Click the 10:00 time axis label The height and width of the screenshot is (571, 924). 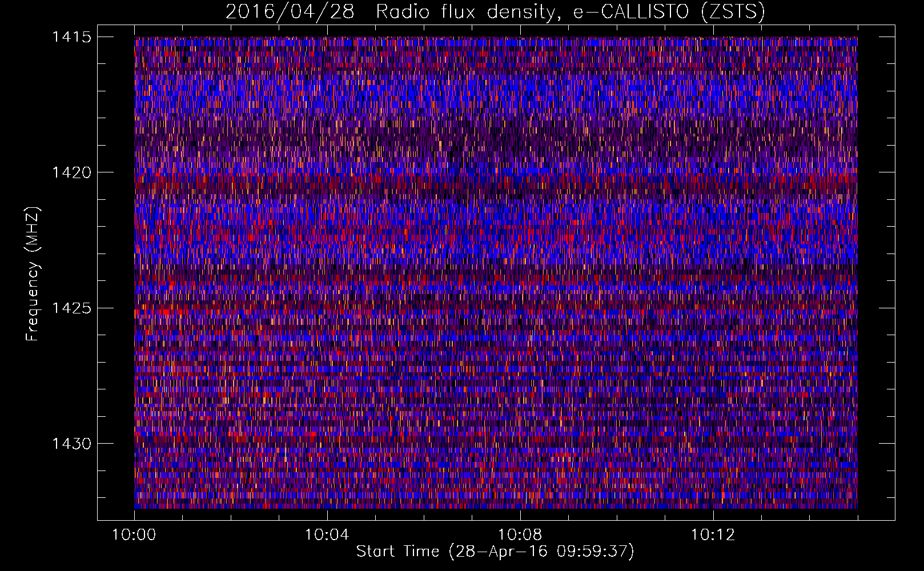coord(134,535)
